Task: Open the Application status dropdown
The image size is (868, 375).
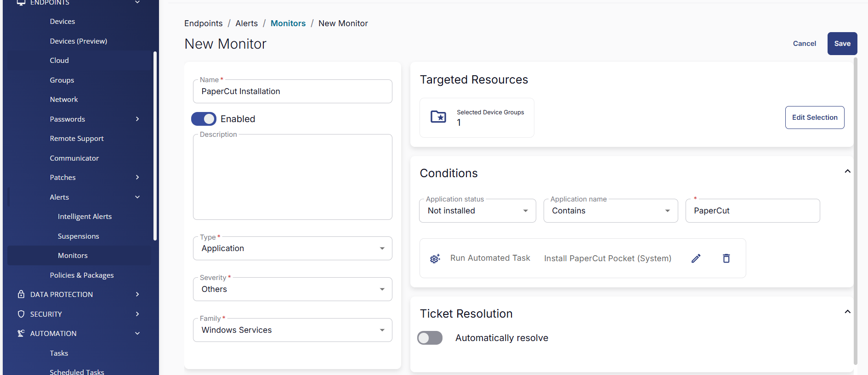Action: point(477,211)
